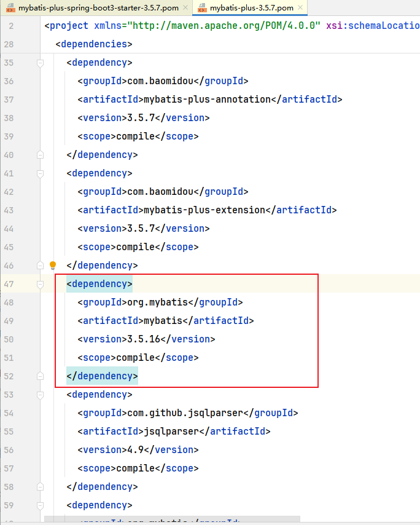Click com.baomidou groupId on line 36

(x=160, y=81)
